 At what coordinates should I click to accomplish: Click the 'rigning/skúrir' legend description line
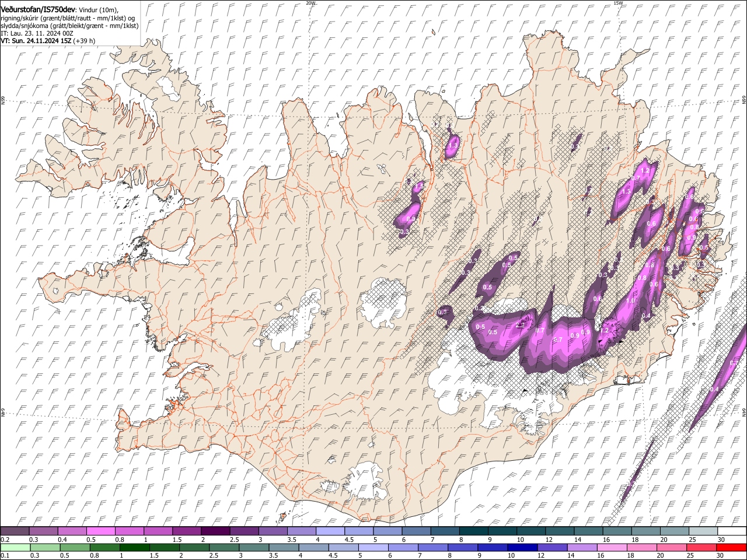68,17
